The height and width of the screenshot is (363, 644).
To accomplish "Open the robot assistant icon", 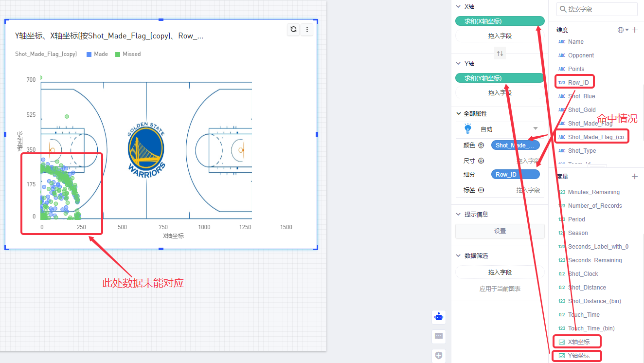I will 439,317.
